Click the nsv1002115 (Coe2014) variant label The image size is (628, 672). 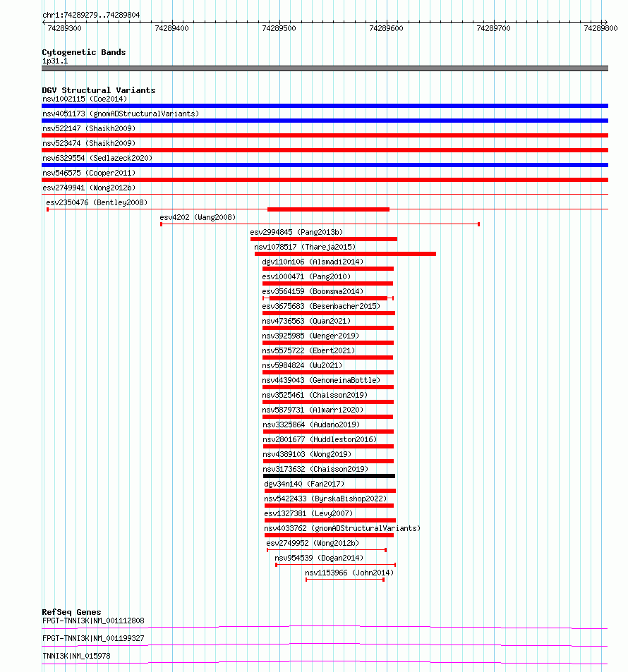(x=85, y=99)
